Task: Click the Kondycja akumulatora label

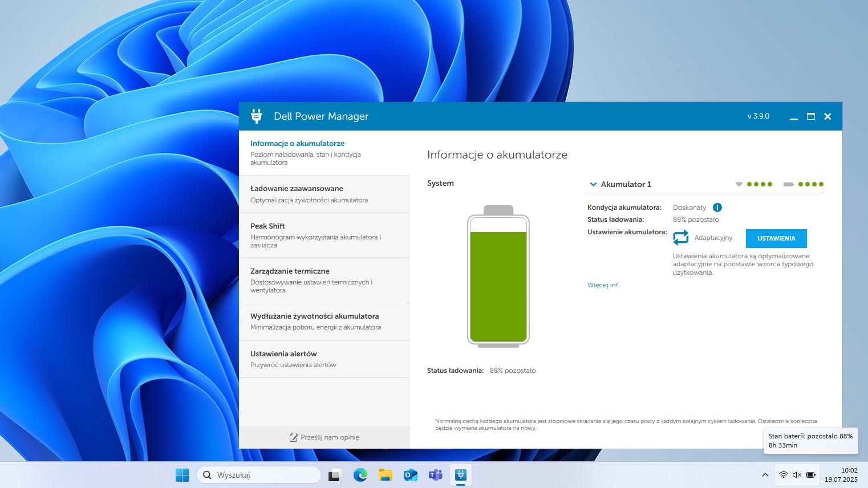Action: coord(624,208)
